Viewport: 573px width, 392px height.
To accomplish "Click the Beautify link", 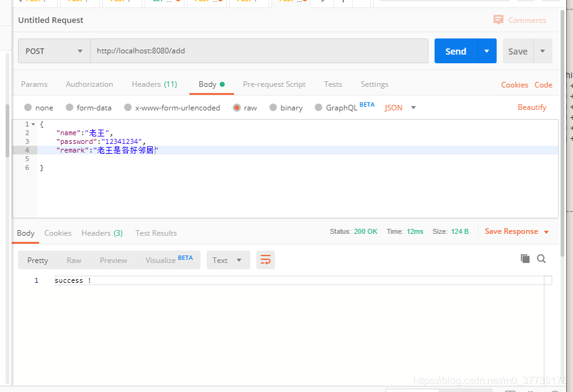I will coord(531,107).
